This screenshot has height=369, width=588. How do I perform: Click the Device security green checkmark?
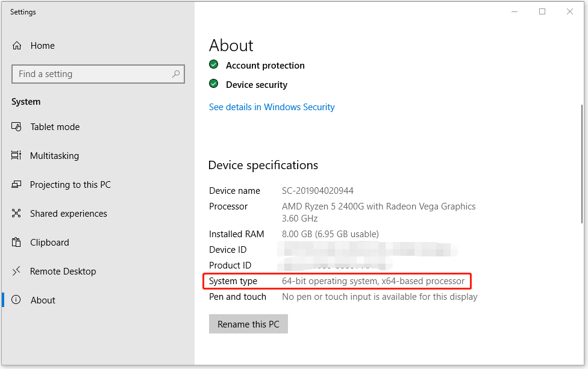(213, 84)
